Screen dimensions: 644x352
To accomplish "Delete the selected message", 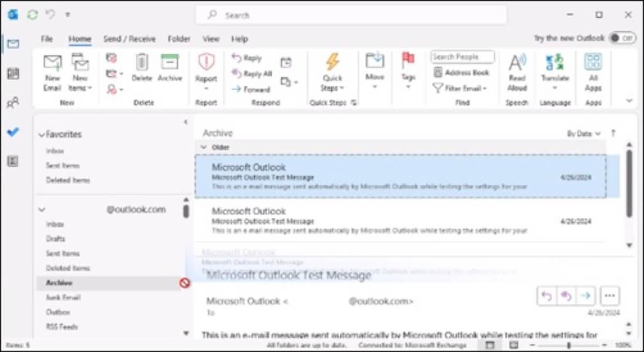I will click(142, 68).
